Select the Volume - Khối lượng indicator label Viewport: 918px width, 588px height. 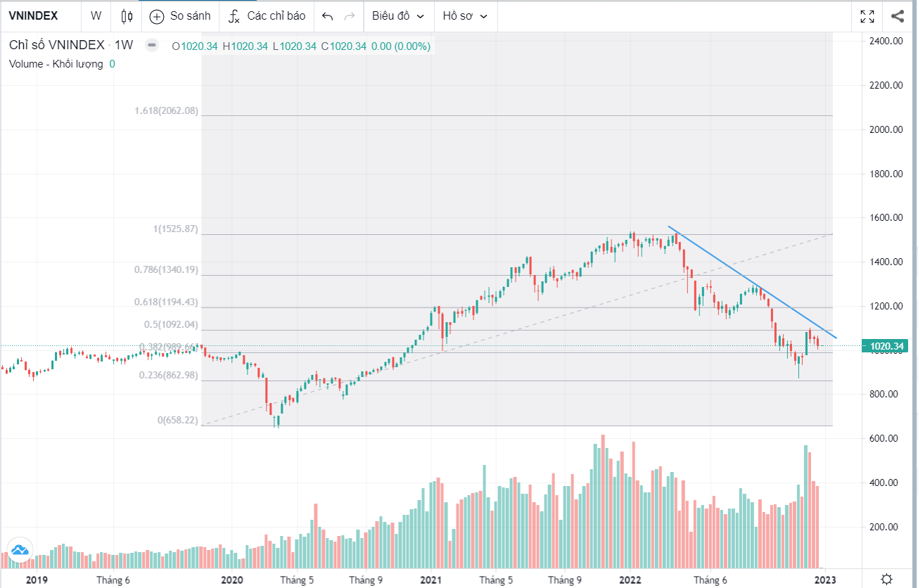(56, 64)
